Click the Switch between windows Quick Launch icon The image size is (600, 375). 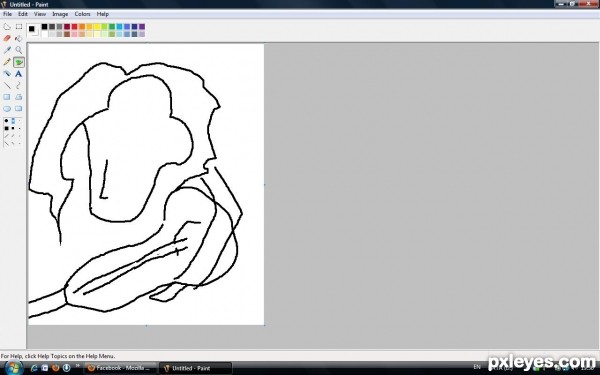point(45,368)
